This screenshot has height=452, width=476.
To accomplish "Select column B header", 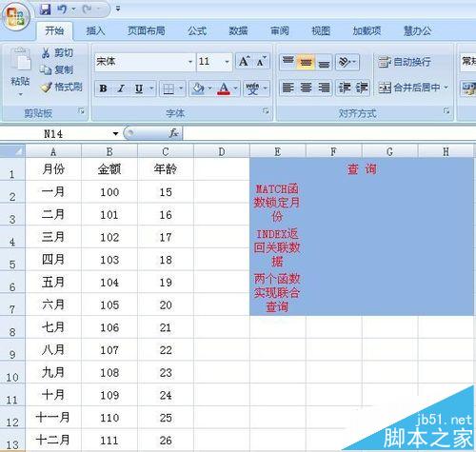I will tap(109, 151).
